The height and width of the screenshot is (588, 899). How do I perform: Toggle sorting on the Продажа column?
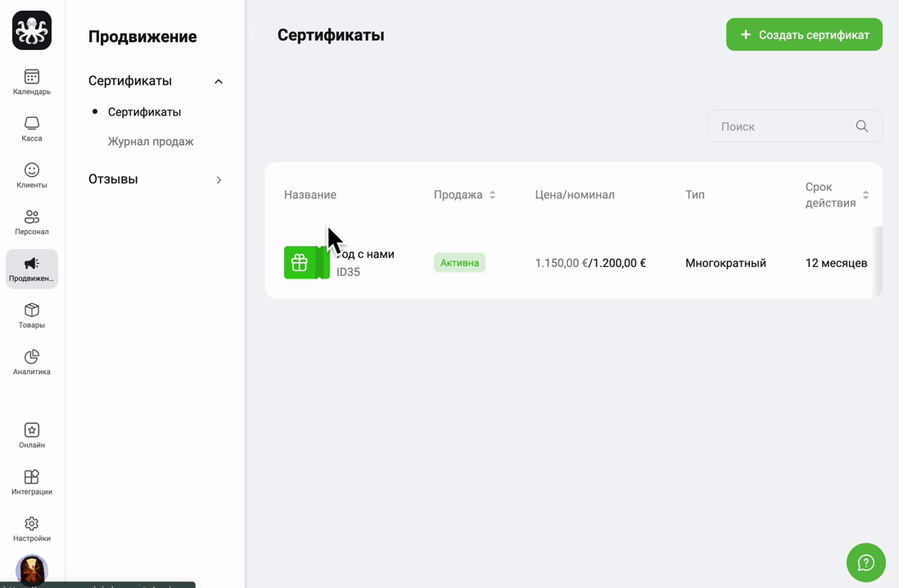point(492,194)
